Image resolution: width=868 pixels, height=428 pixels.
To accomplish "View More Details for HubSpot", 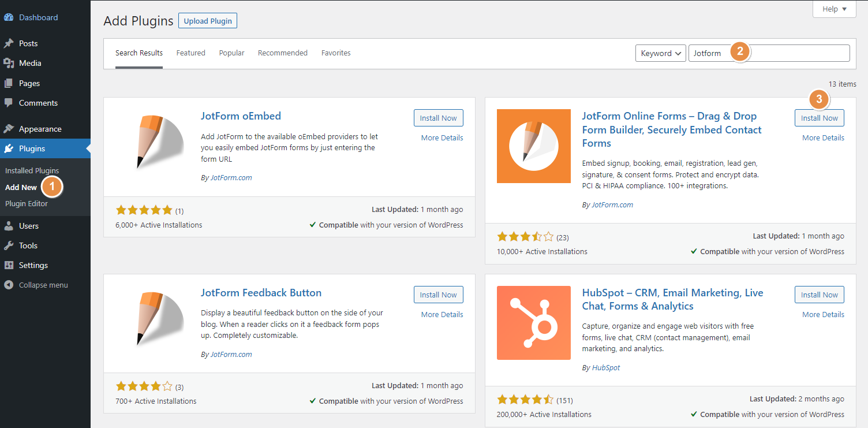I will [823, 314].
